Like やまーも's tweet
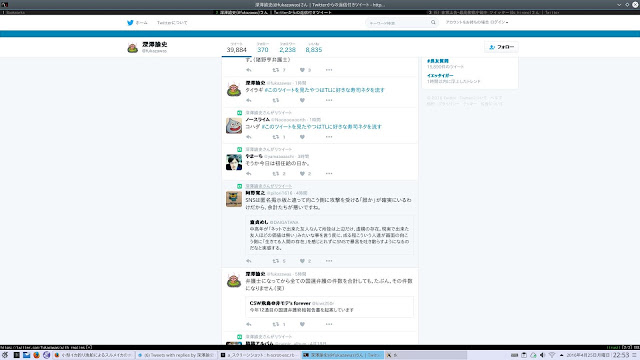This screenshot has width=640, height=360. pos(302,174)
